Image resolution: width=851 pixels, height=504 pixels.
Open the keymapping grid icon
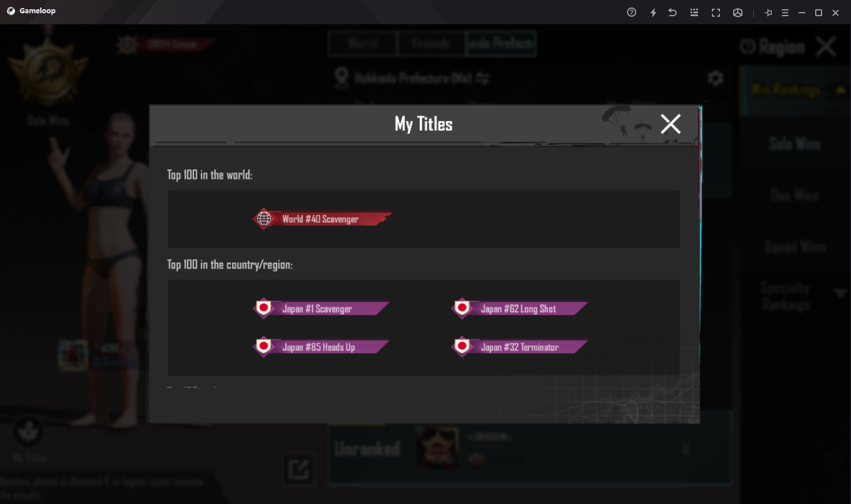click(x=694, y=12)
